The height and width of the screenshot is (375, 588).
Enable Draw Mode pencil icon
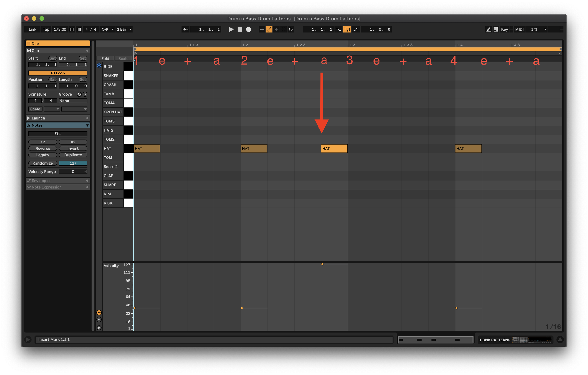[488, 29]
